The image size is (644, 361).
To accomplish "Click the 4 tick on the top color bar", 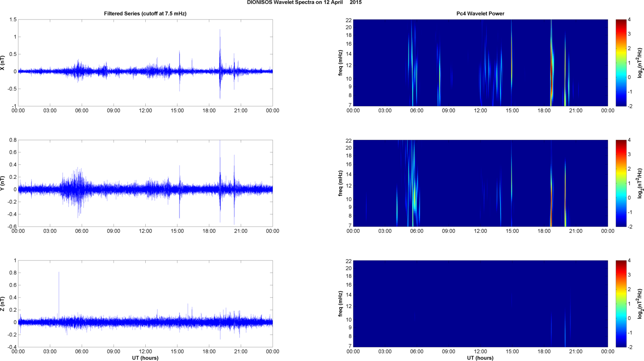I will (x=629, y=20).
